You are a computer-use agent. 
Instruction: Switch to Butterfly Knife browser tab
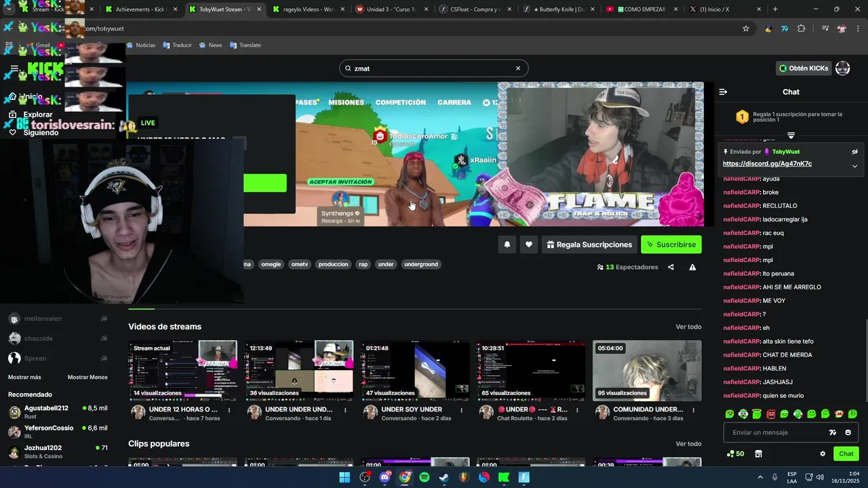click(x=559, y=9)
